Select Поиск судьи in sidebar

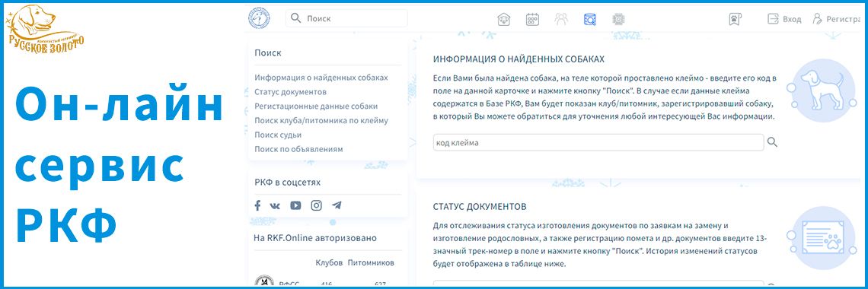pos(278,135)
